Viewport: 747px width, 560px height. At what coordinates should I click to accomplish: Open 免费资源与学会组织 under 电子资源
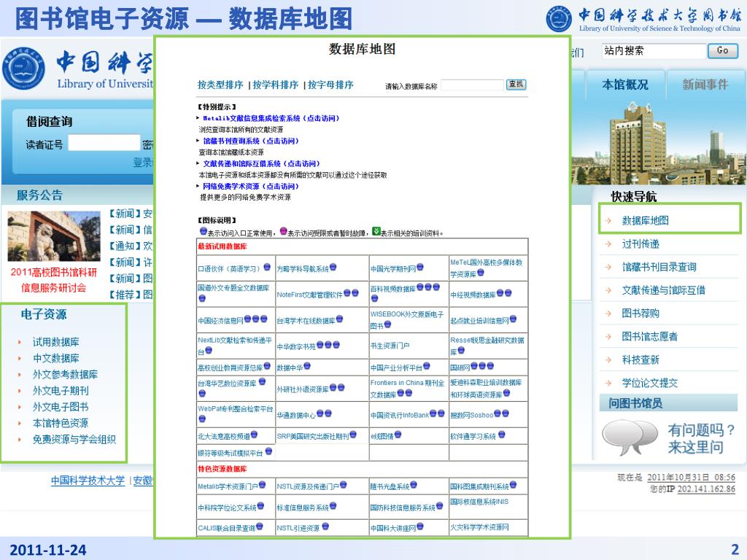click(x=74, y=439)
